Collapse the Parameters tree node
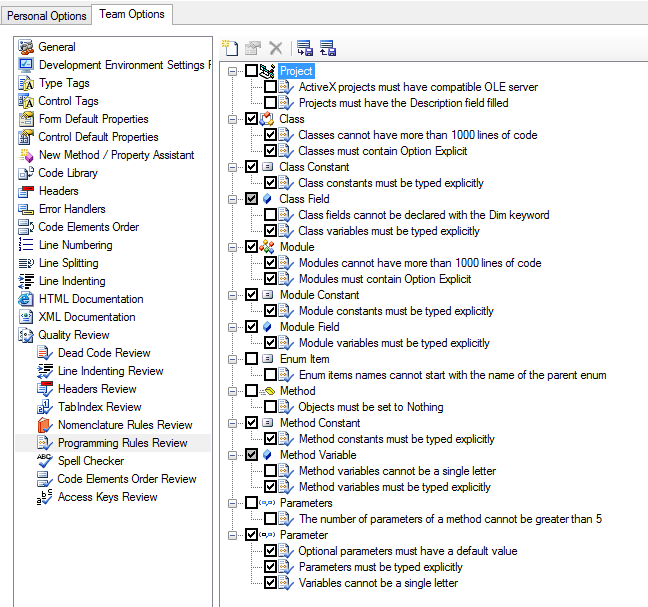 pyautogui.click(x=233, y=504)
